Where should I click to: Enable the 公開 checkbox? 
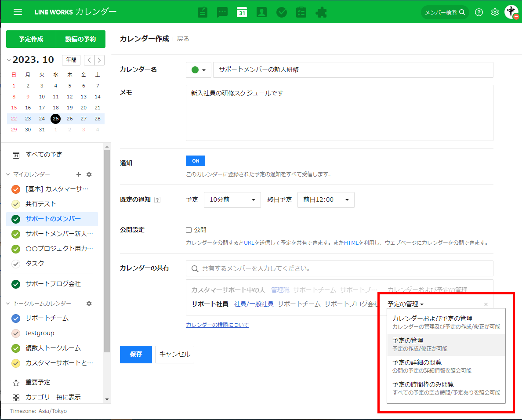click(x=189, y=230)
